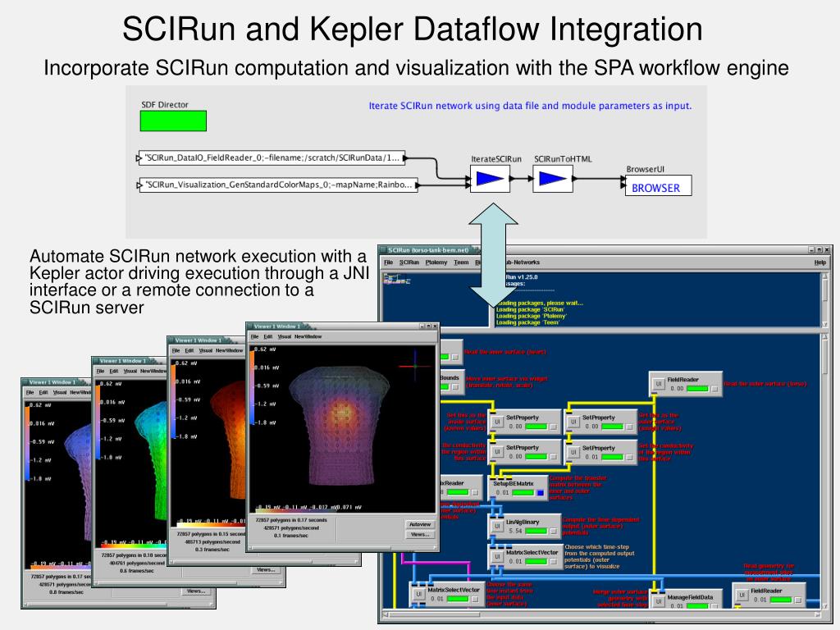Viewport: 840px width, 630px height.
Task: Click the blue indicator square on SetupBEMatrix module
Action: click(x=540, y=493)
